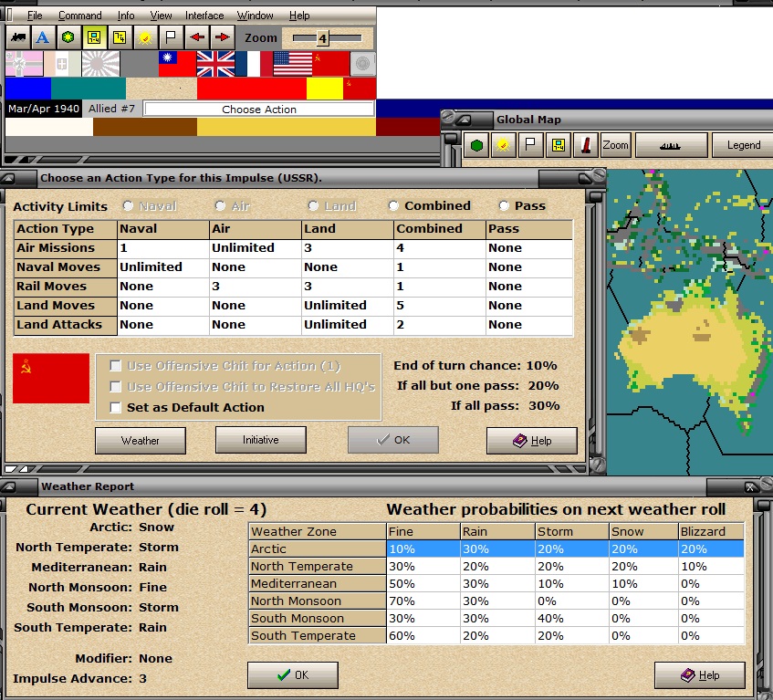Open the Legend in Global Map
This screenshot has height=700, width=773.
[x=744, y=145]
